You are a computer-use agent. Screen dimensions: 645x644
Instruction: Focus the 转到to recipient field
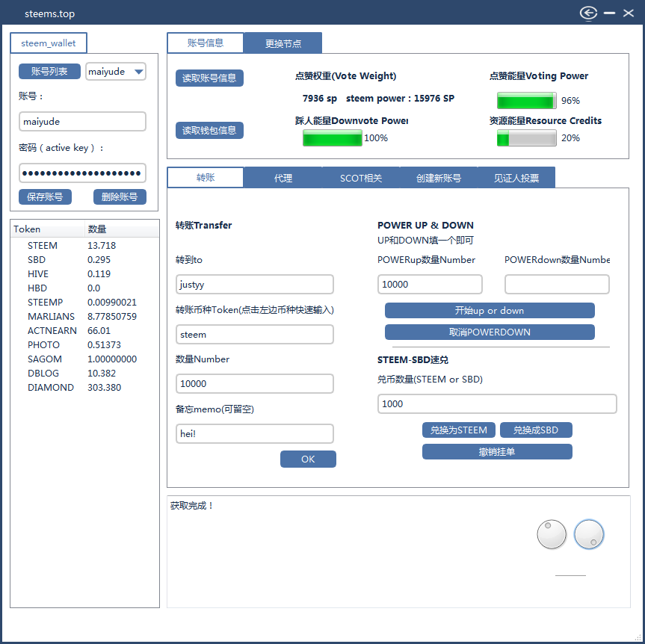click(255, 284)
